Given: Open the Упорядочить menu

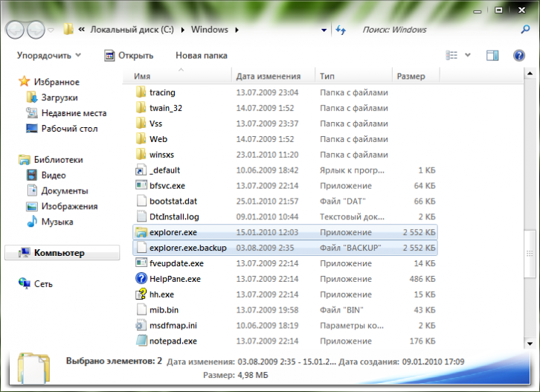Looking at the screenshot, I should pyautogui.click(x=49, y=55).
